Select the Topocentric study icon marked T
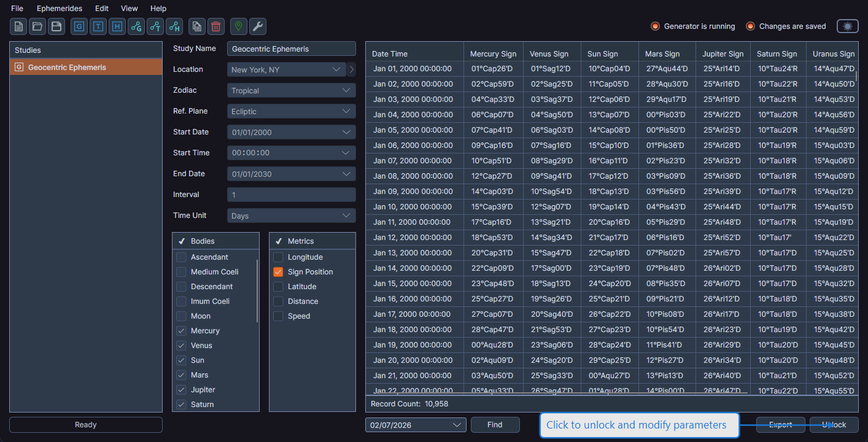 (x=98, y=26)
